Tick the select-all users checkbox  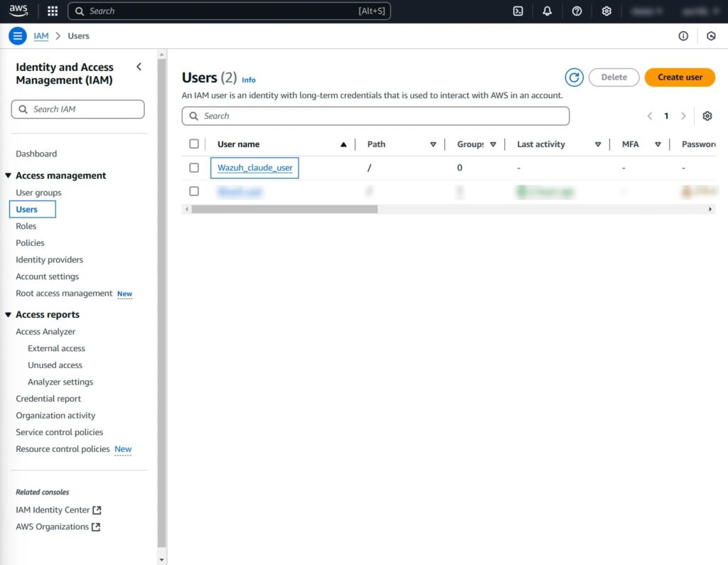pyautogui.click(x=194, y=144)
